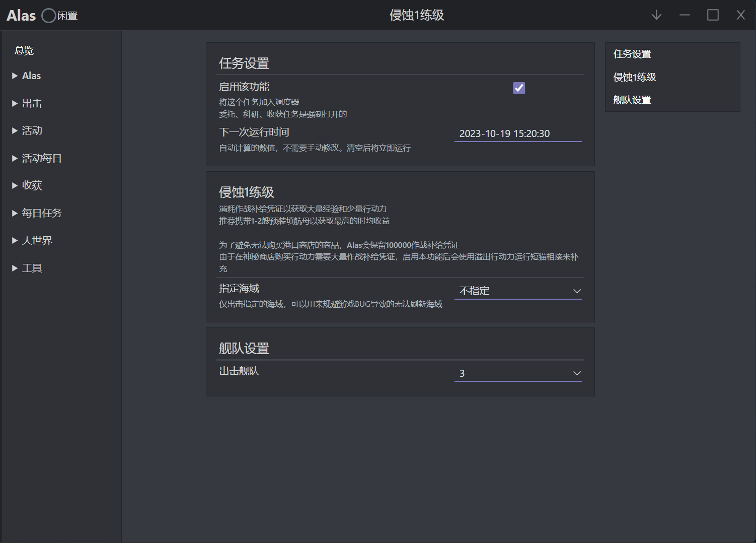This screenshot has width=756, height=543.
Task: Expand the 活动 sidebar section
Action: pos(32,130)
